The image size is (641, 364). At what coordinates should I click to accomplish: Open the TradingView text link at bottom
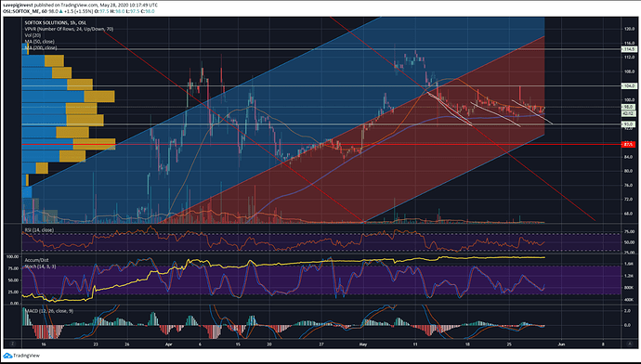(x=26, y=356)
